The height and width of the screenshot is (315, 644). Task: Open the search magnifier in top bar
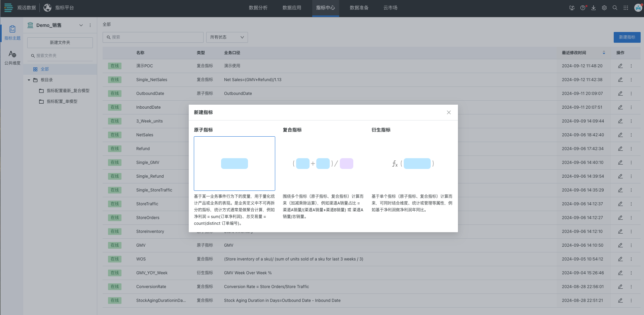[x=615, y=7]
